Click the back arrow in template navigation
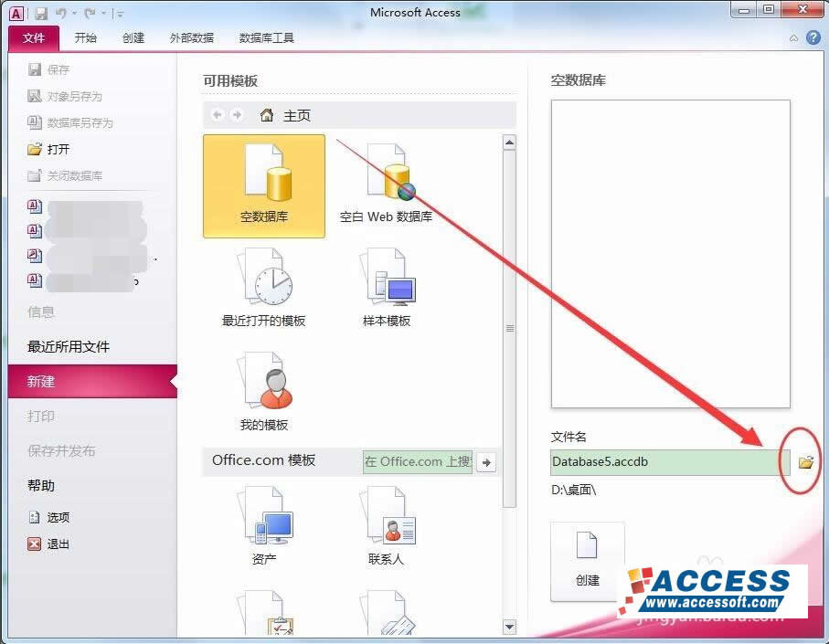The height and width of the screenshot is (644, 829). click(217, 115)
